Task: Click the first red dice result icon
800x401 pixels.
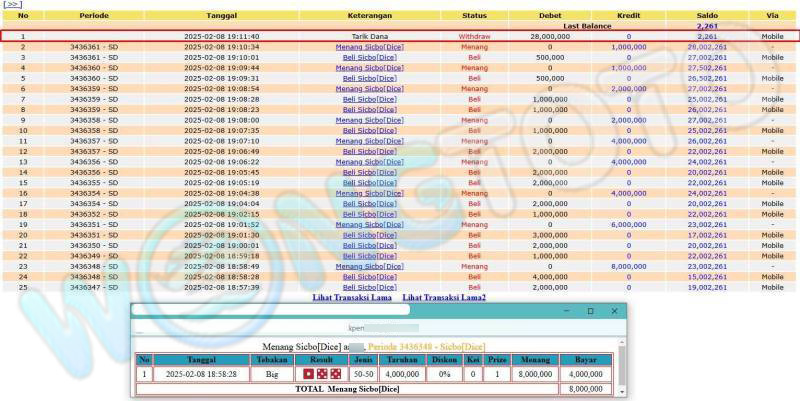Action: 308,374
